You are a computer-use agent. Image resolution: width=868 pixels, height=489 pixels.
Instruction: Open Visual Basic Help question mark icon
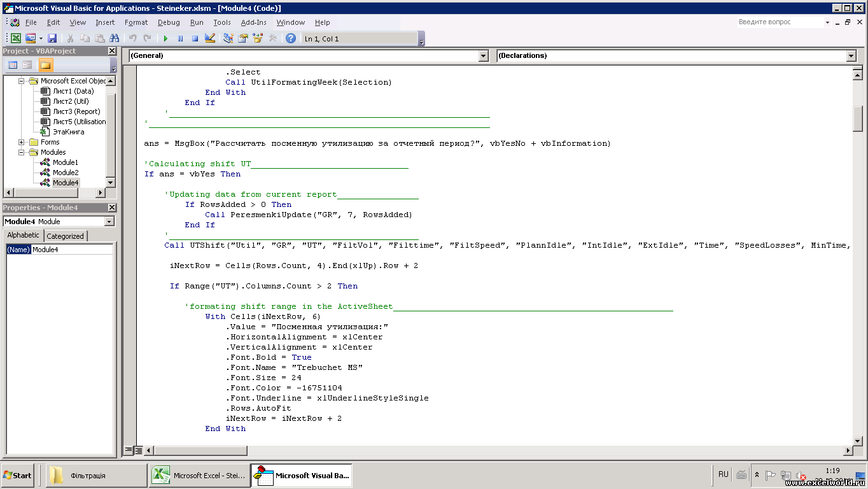point(291,39)
